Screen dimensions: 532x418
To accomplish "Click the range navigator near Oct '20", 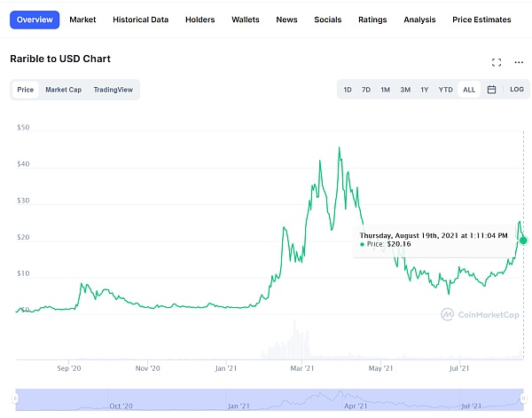I will pos(121,406).
